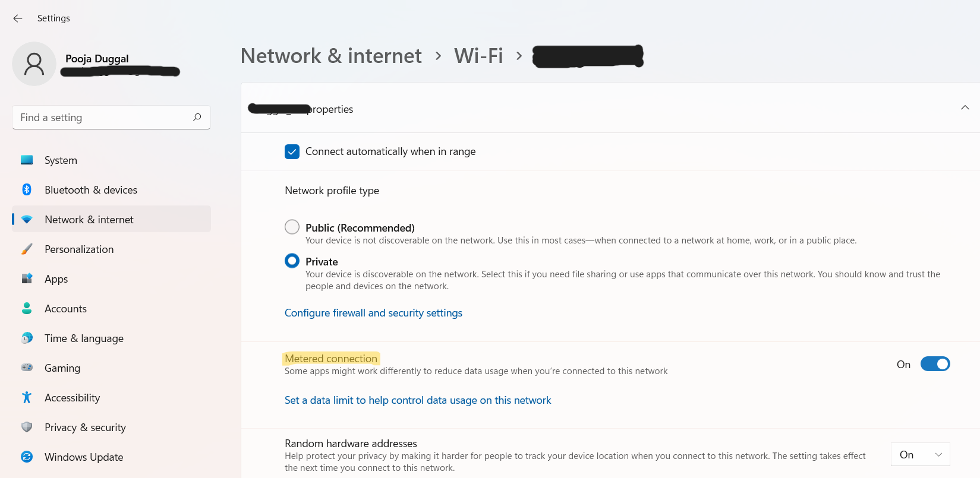Select the Public (Recommended) network profile
The width and height of the screenshot is (980, 478).
point(292,227)
